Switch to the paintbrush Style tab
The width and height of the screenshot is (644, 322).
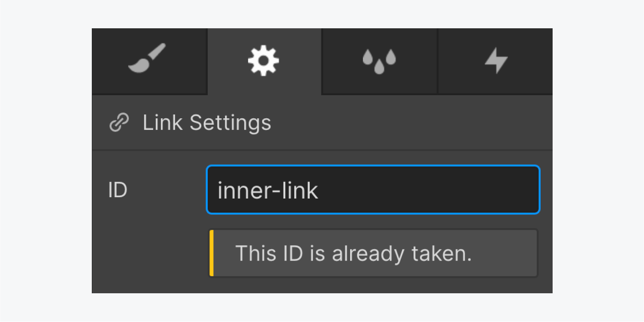click(150, 61)
